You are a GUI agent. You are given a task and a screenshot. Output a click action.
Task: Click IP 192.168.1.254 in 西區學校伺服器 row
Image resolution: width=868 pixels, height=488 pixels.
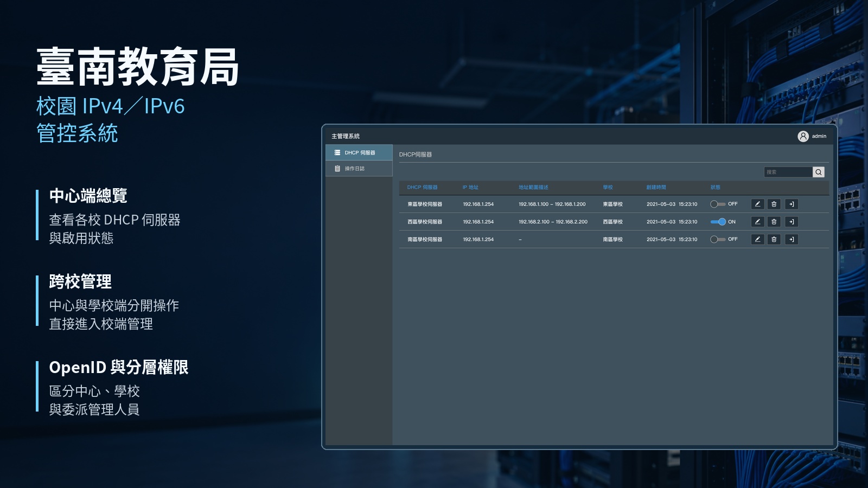[x=478, y=222]
